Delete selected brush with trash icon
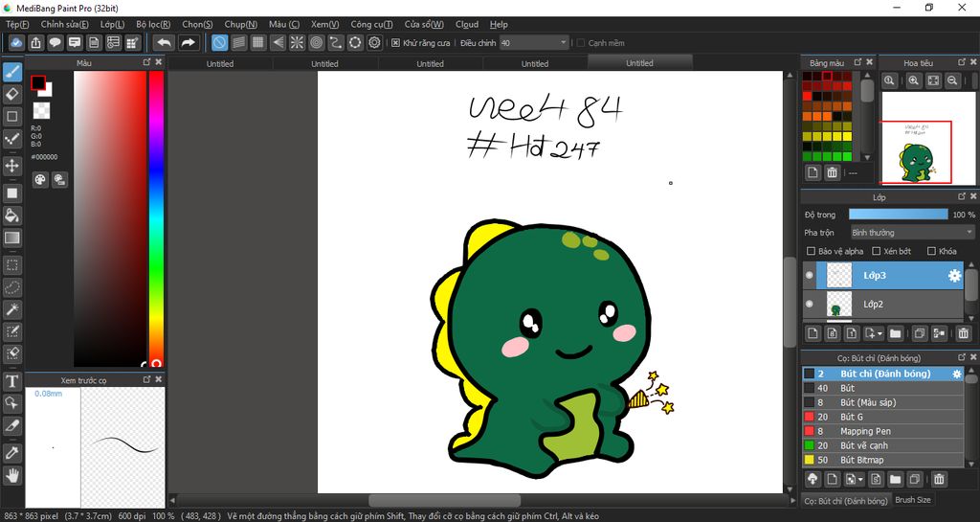This screenshot has height=522, width=980. (x=939, y=480)
